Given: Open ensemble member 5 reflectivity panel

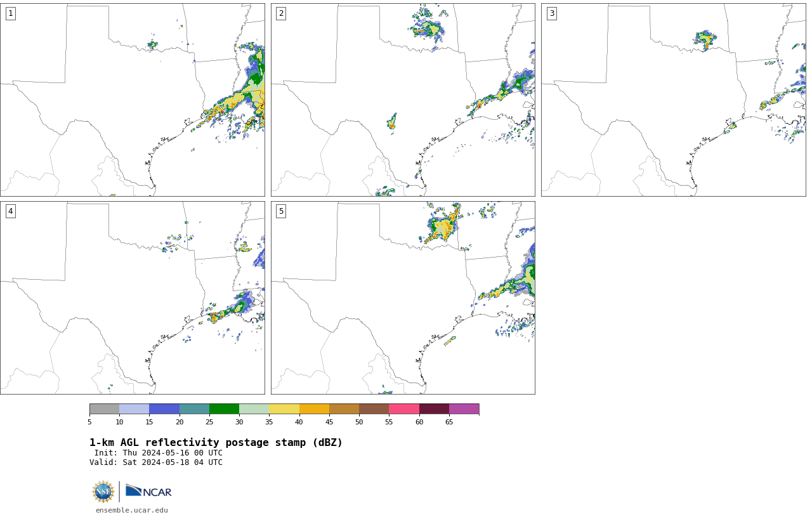Looking at the screenshot, I should coord(403,298).
